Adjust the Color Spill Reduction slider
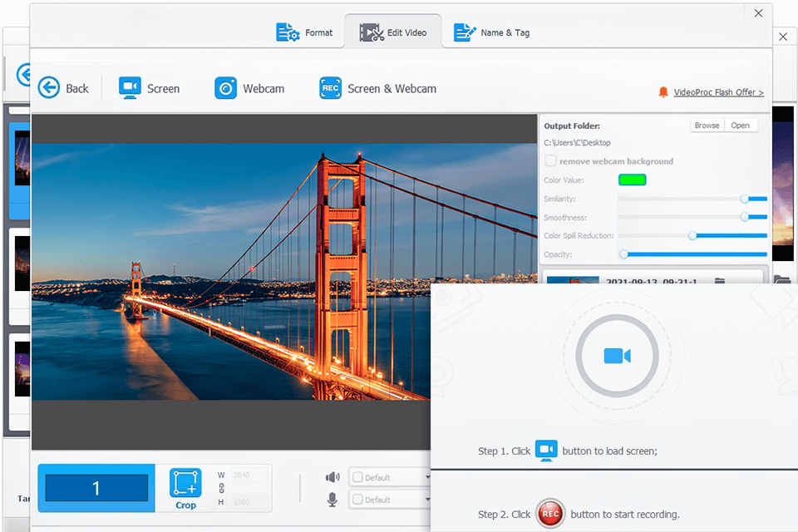Viewport: 798px width, 532px height. (692, 235)
